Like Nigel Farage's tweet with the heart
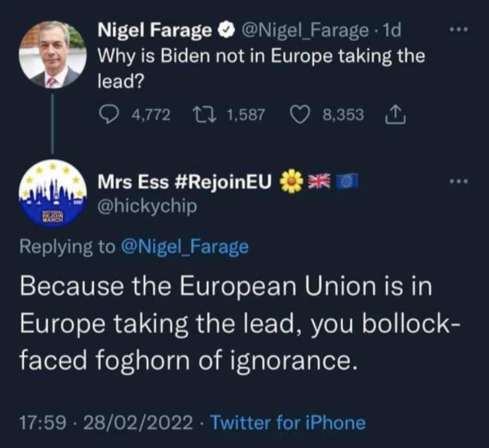 point(300,116)
